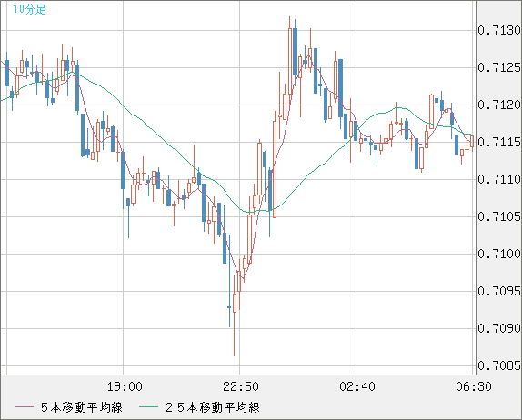Click the 0.7085 price axis label
This screenshot has width=522, height=420.
499,366
